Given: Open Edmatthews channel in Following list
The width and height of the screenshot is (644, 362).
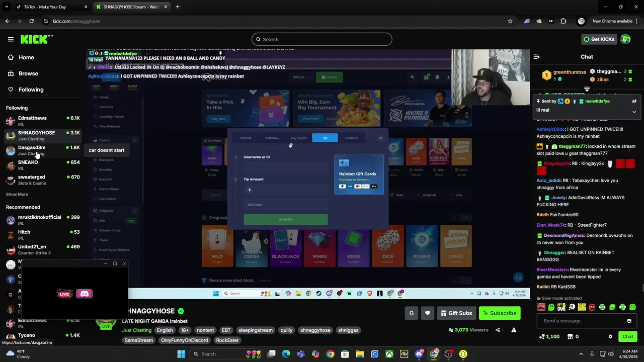Looking at the screenshot, I should point(43,121).
